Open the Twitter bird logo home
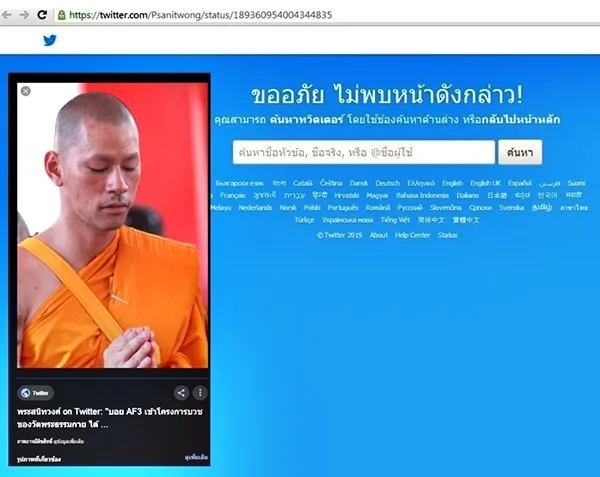This screenshot has height=477, width=600. pyautogui.click(x=50, y=40)
